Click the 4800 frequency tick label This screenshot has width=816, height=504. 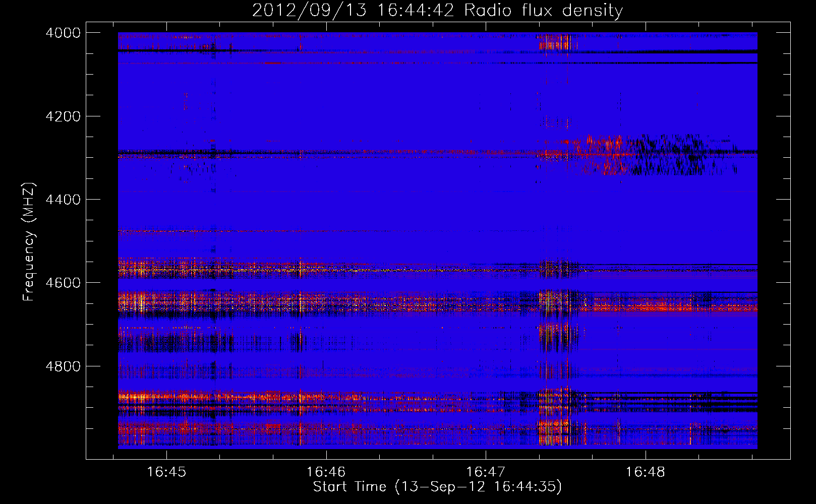tap(63, 366)
